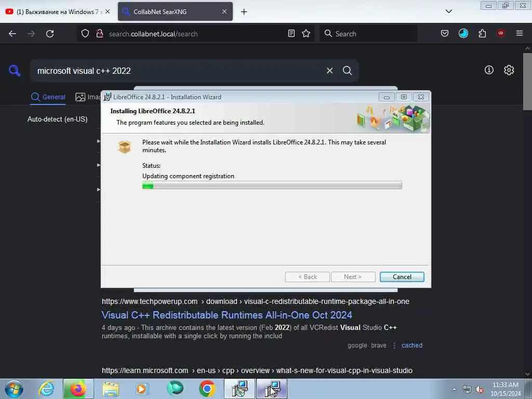The image size is (532, 399).
Task: Open Windows Explorer from the taskbar
Action: (x=111, y=389)
